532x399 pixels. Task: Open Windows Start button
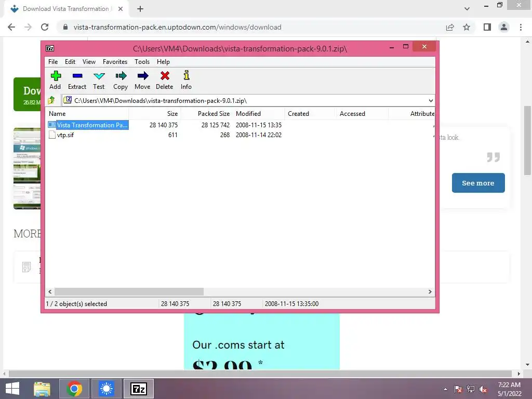12,389
